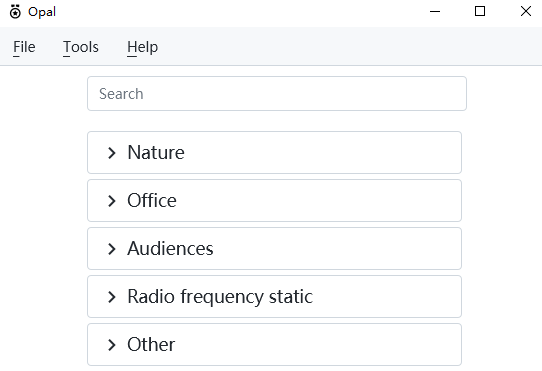Expand the Other category chevron

click(x=111, y=345)
